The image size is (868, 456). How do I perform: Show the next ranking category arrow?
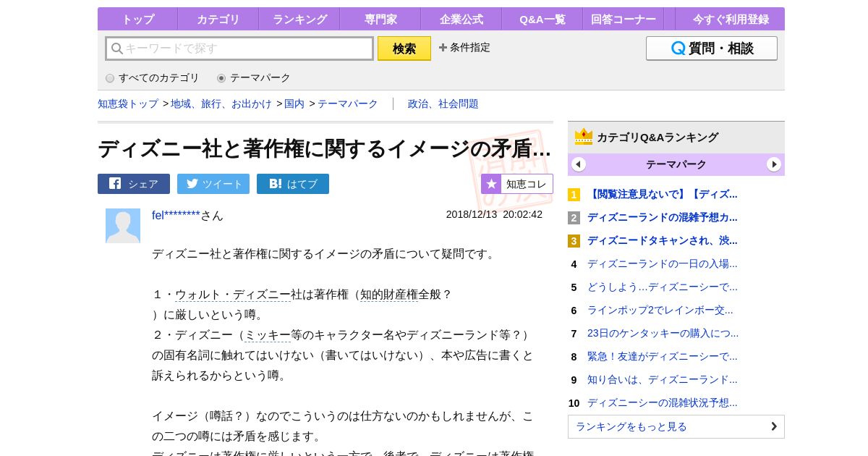click(x=774, y=164)
